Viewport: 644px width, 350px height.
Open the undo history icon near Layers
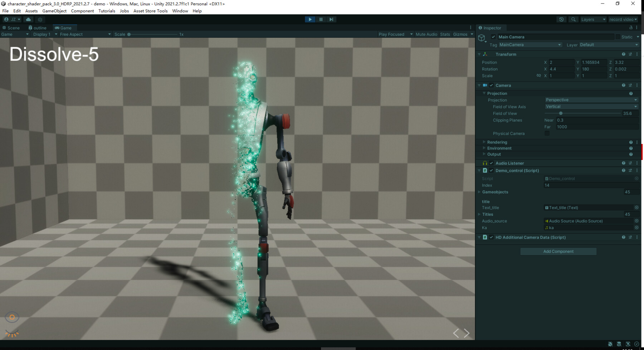561,19
